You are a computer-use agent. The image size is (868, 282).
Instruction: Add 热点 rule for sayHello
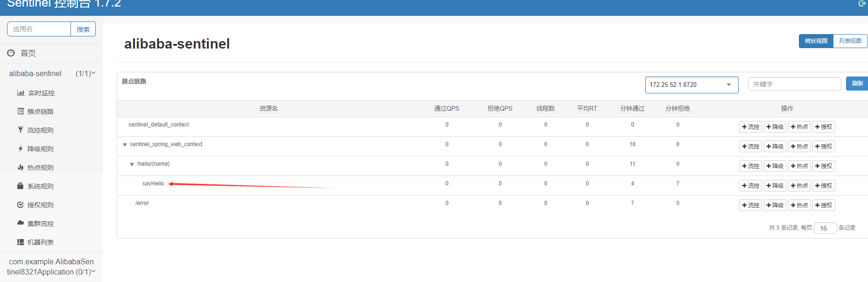(799, 186)
